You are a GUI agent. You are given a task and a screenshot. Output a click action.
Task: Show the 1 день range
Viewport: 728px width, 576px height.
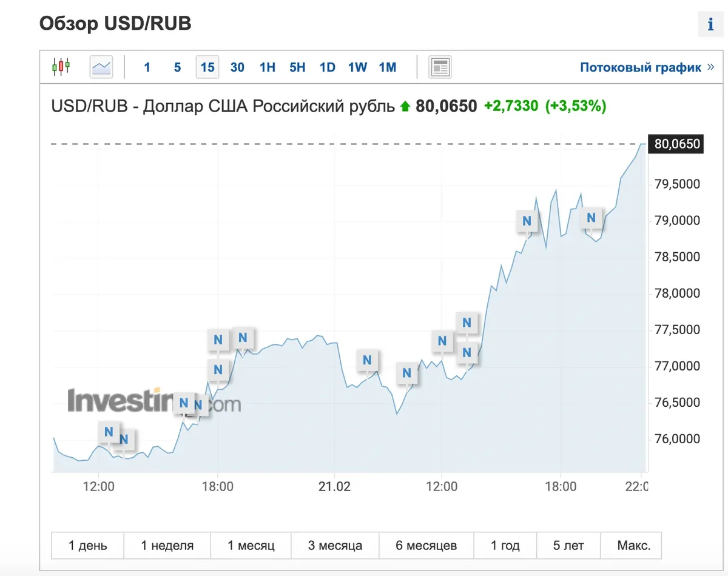click(x=88, y=545)
